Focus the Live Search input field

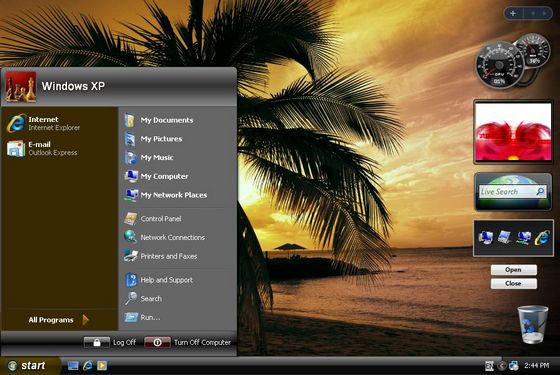point(507,192)
